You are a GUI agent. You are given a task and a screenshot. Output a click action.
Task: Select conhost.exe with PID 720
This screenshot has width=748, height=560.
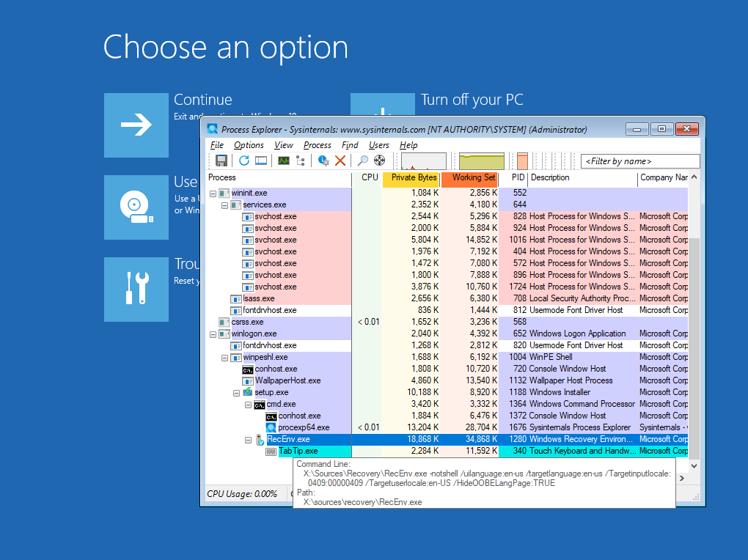pos(447,369)
